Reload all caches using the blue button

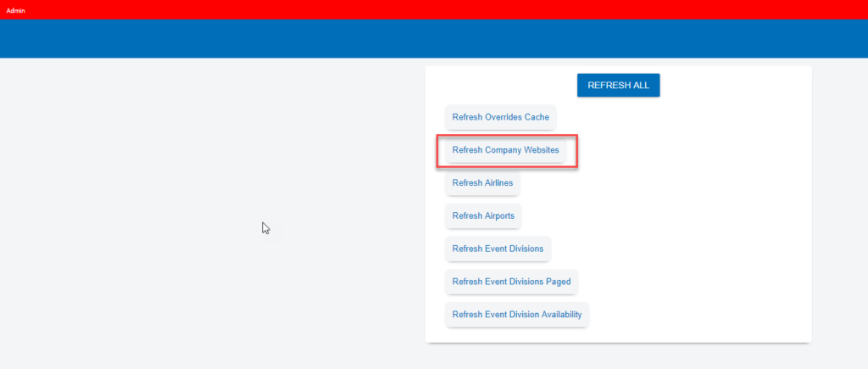pyautogui.click(x=618, y=85)
